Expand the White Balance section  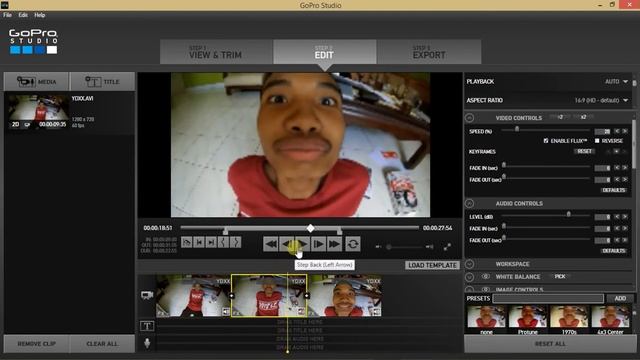[x=470, y=277]
